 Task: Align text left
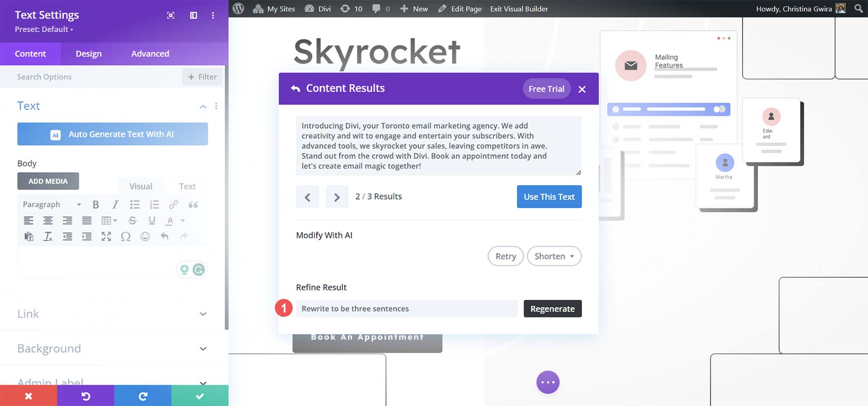click(29, 220)
